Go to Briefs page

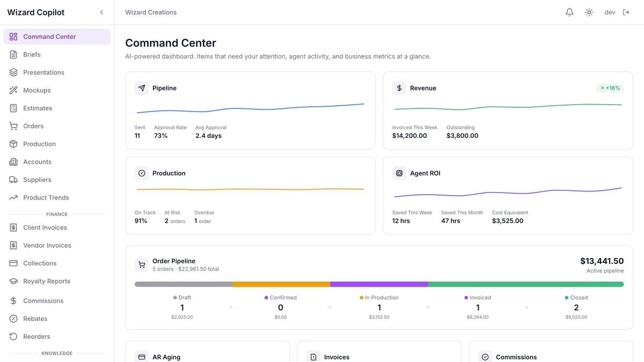coord(57,55)
